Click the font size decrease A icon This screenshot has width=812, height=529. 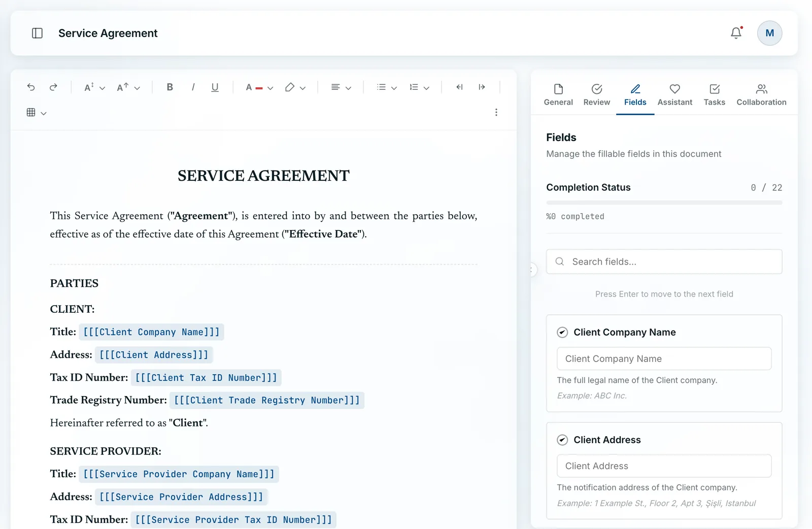89,87
